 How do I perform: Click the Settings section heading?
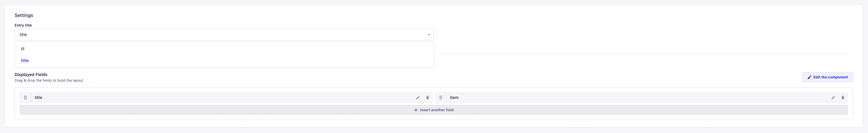24,16
